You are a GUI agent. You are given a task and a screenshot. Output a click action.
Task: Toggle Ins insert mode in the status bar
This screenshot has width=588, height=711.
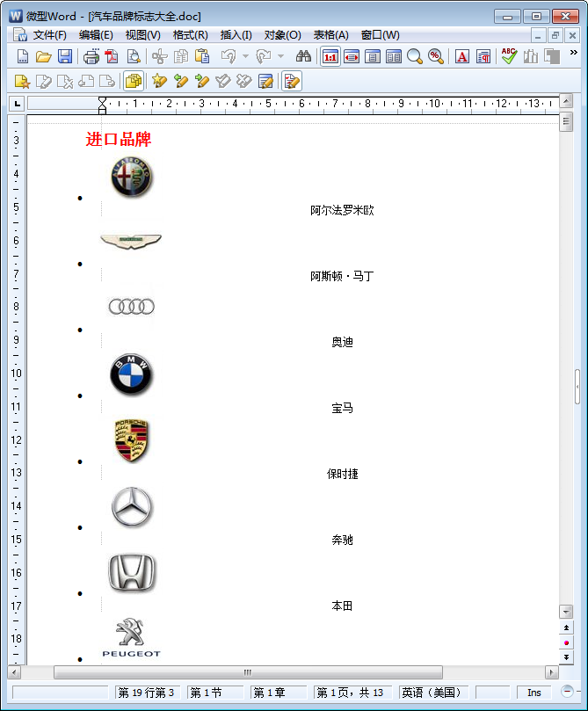pos(534,693)
